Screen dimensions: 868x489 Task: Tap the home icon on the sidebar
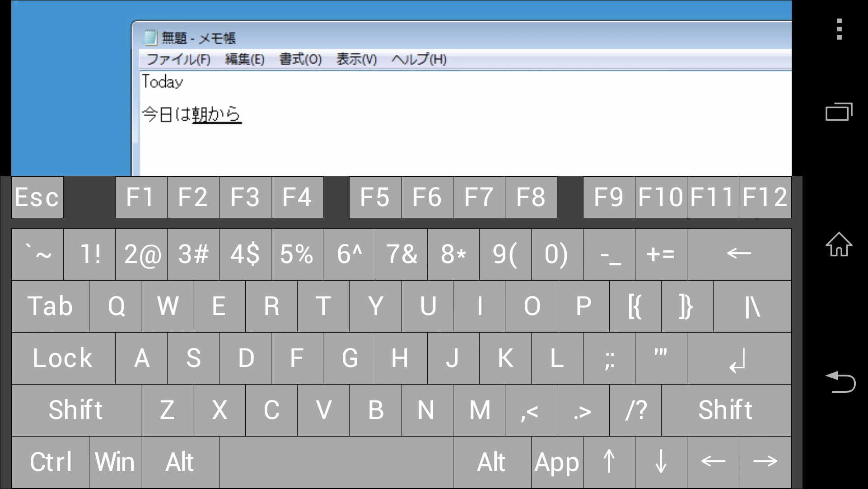[x=839, y=244]
